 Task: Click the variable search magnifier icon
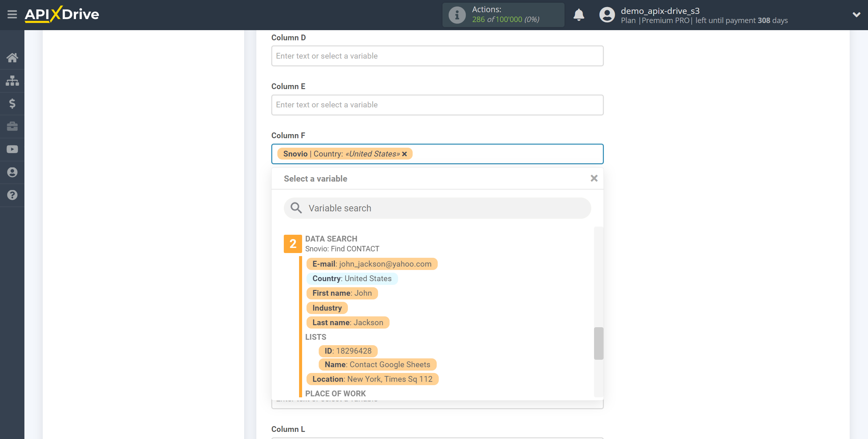pos(296,208)
